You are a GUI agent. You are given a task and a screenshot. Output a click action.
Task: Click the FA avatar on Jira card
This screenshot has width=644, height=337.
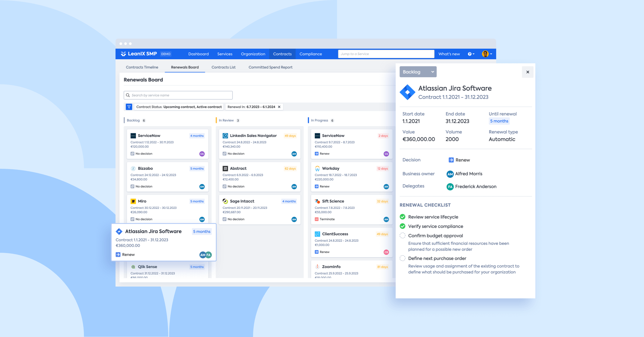209,255
